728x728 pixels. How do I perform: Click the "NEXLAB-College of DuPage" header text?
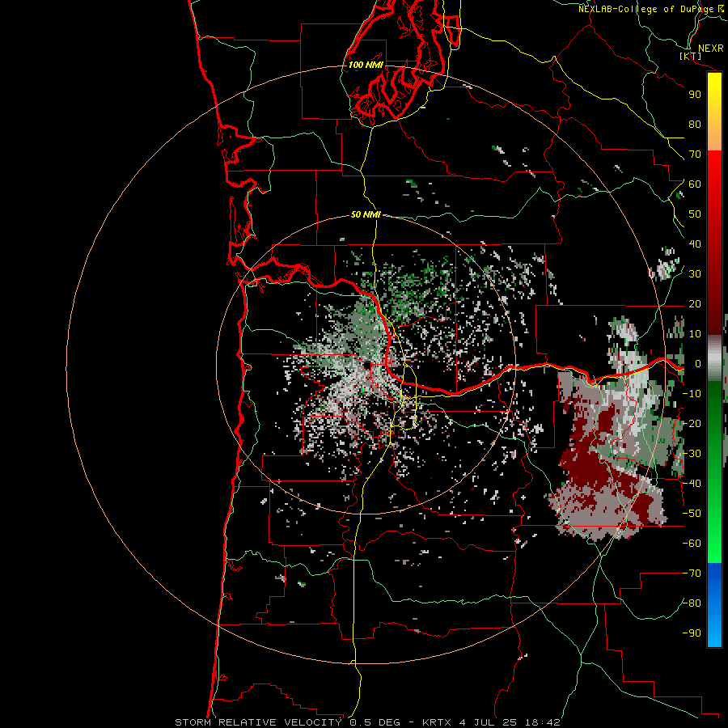[645, 9]
